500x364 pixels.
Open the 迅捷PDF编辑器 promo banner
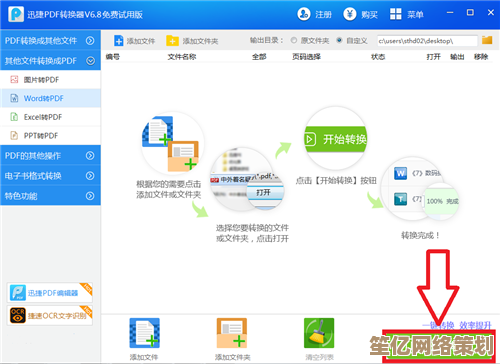tap(50, 293)
